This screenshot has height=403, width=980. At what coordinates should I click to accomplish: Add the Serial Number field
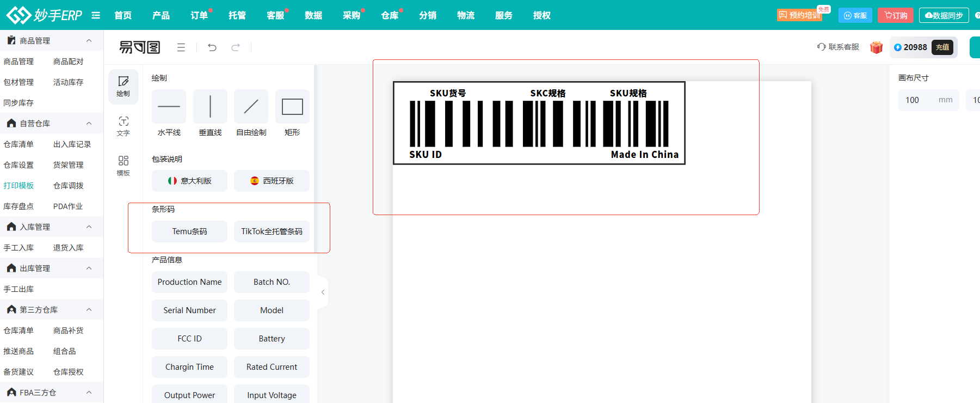pos(189,310)
